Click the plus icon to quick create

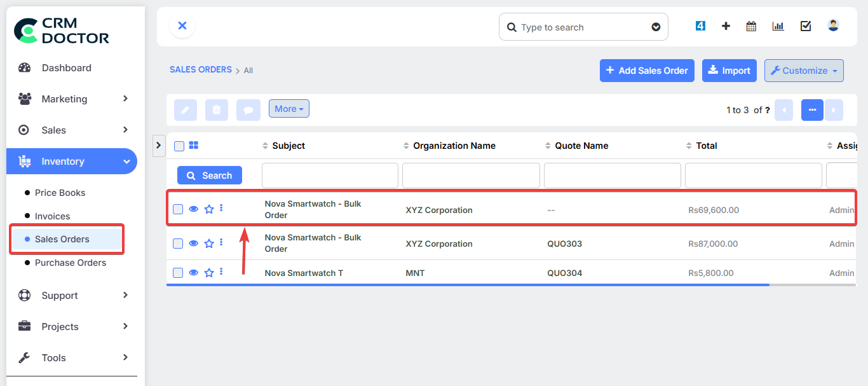(x=726, y=26)
